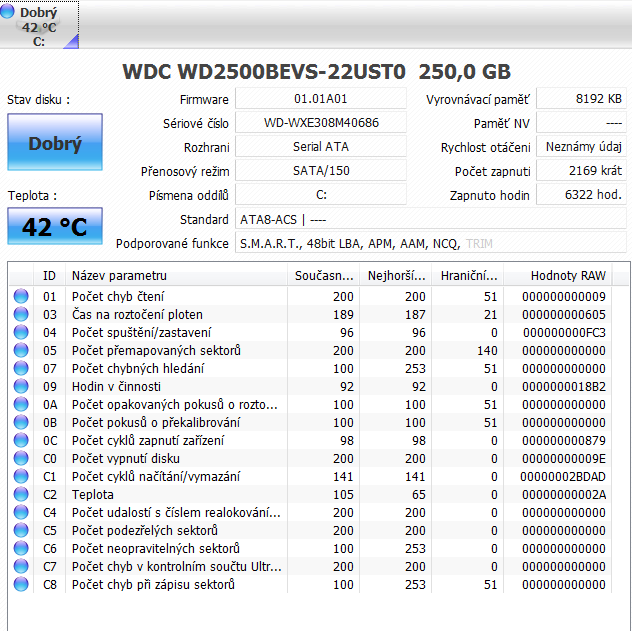Select the Počet cyklů načítání/vymazání row

coord(310,476)
